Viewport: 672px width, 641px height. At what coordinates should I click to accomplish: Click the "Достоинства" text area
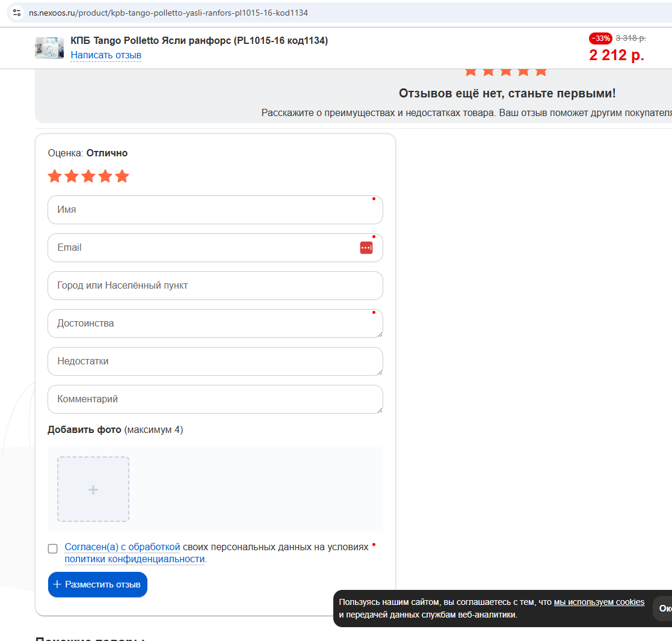215,324
